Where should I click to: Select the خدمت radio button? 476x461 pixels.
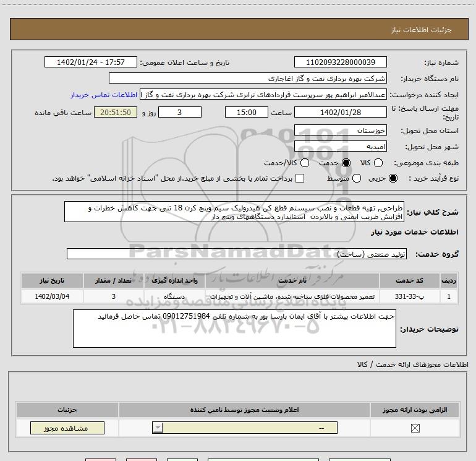[x=346, y=163]
